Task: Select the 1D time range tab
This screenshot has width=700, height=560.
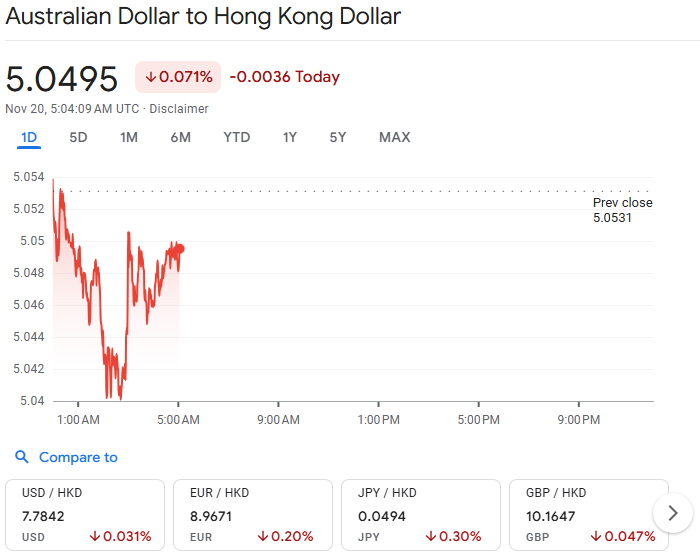Action: point(29,137)
